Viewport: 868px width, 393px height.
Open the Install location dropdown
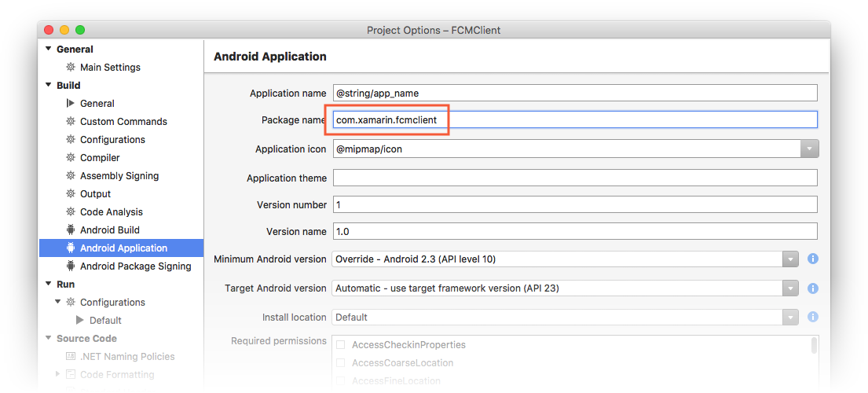coord(790,318)
